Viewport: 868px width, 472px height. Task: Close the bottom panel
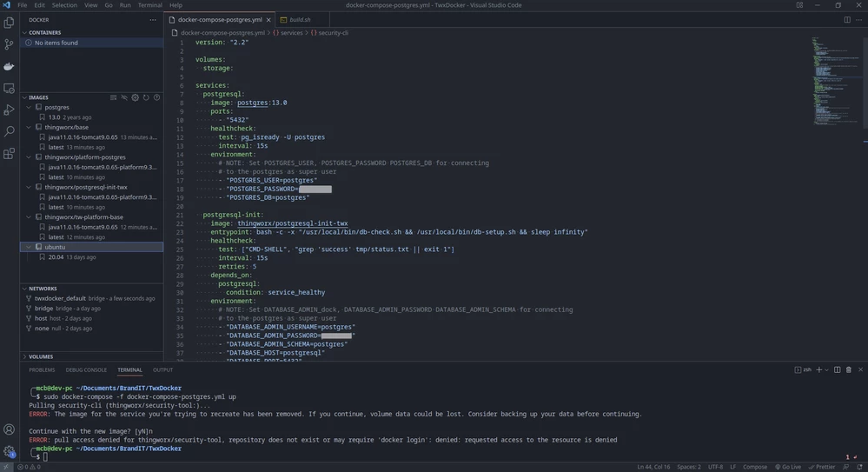click(x=860, y=369)
